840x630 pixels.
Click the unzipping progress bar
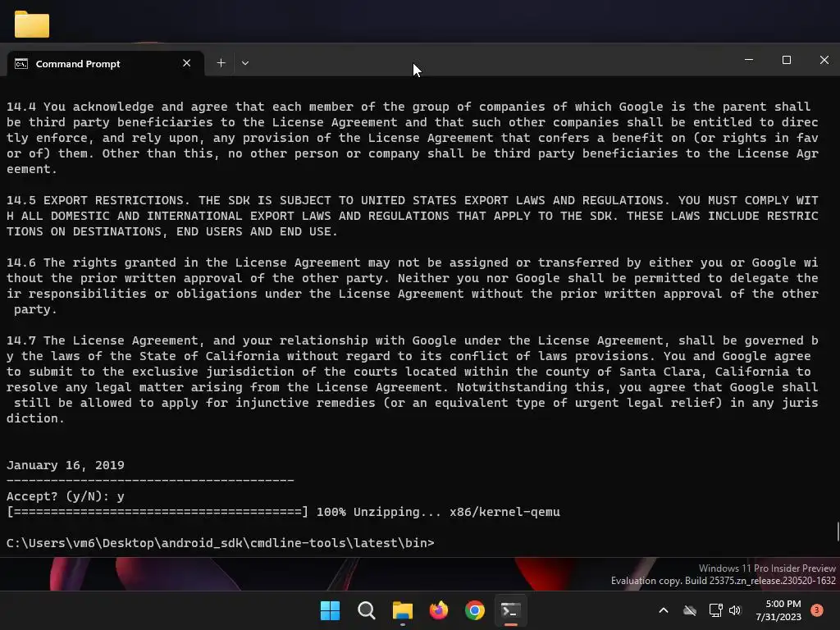[x=157, y=512]
